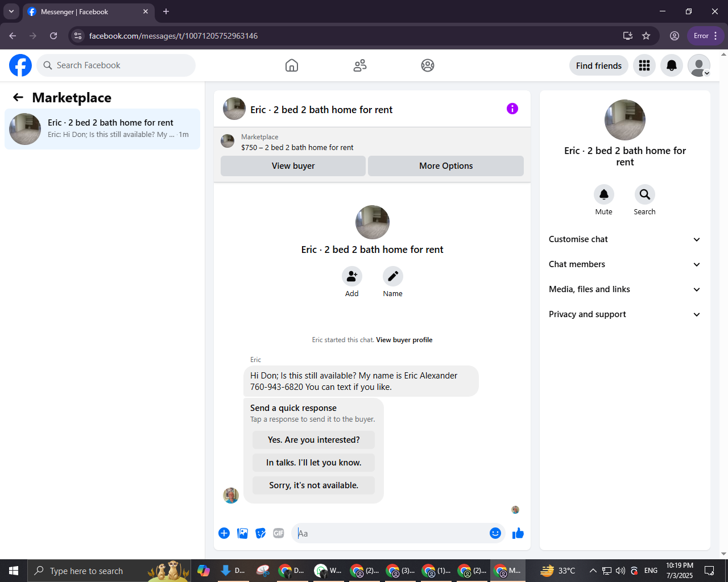The width and height of the screenshot is (728, 582).
Task: Bookmark this page with star icon
Action: pos(646,36)
